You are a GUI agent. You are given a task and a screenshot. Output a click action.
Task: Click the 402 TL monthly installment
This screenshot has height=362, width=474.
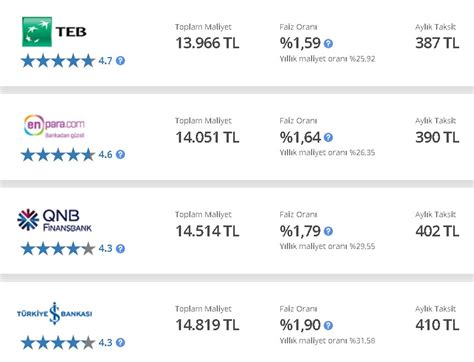pyautogui.click(x=437, y=231)
